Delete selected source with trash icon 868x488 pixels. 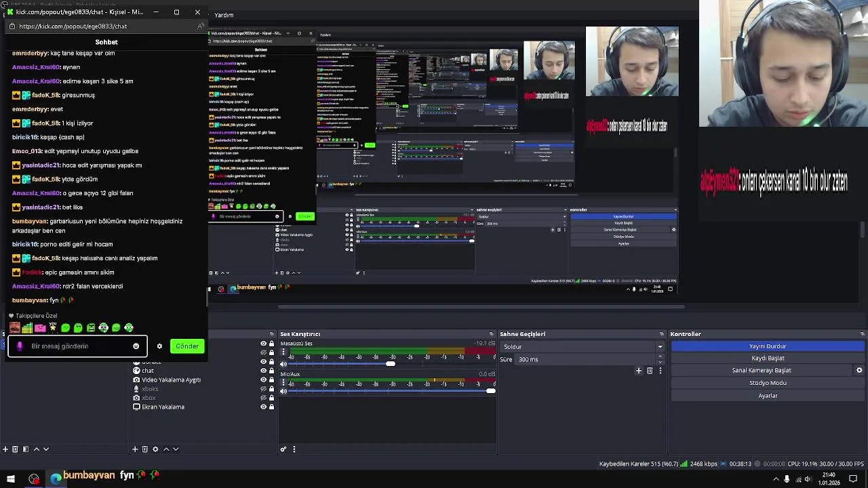coord(144,449)
